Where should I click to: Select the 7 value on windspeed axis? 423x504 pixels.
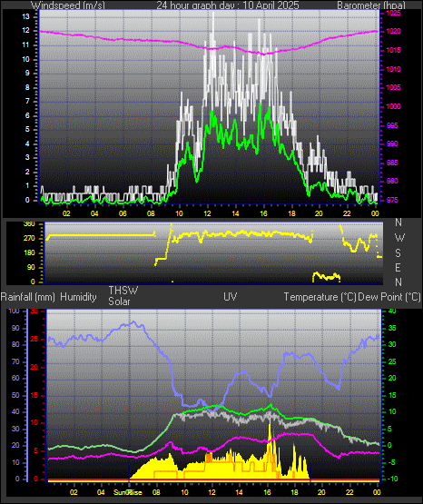(x=27, y=101)
